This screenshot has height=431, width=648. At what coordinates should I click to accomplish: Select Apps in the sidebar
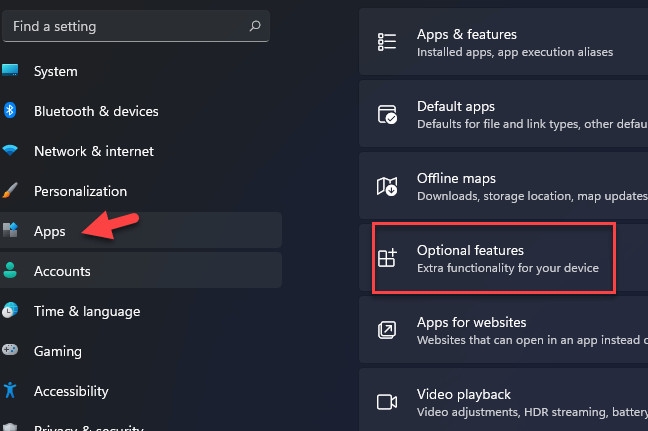point(141,231)
